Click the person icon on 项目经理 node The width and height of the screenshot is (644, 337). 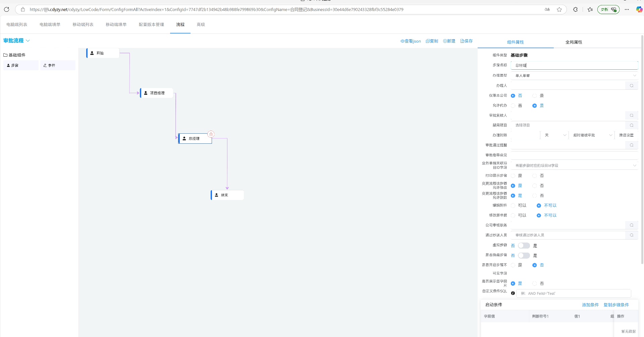(x=146, y=93)
